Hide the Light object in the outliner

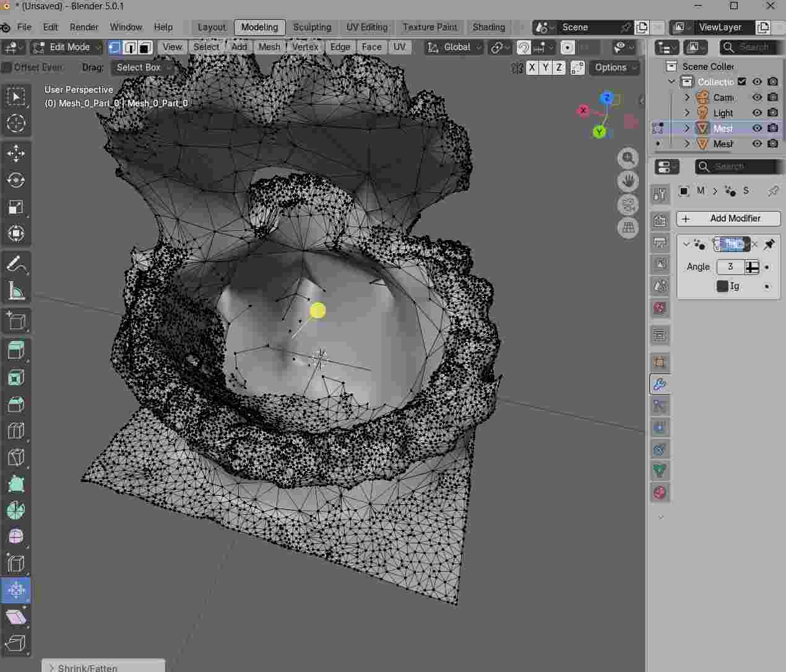tap(757, 113)
